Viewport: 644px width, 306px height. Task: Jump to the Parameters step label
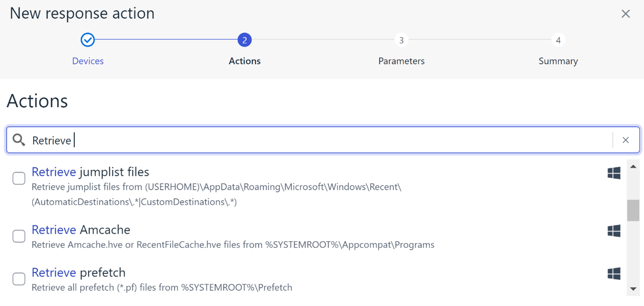[402, 61]
